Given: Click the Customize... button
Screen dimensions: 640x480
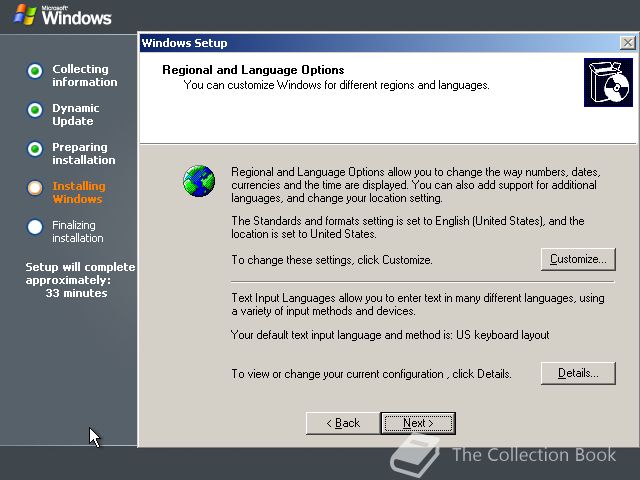Looking at the screenshot, I should (x=578, y=259).
